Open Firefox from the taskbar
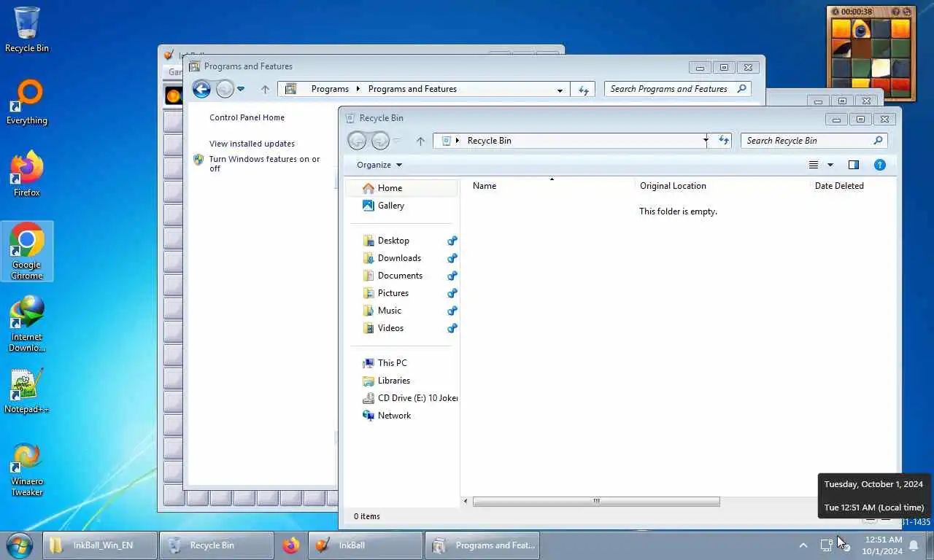934x560 pixels. click(x=291, y=545)
